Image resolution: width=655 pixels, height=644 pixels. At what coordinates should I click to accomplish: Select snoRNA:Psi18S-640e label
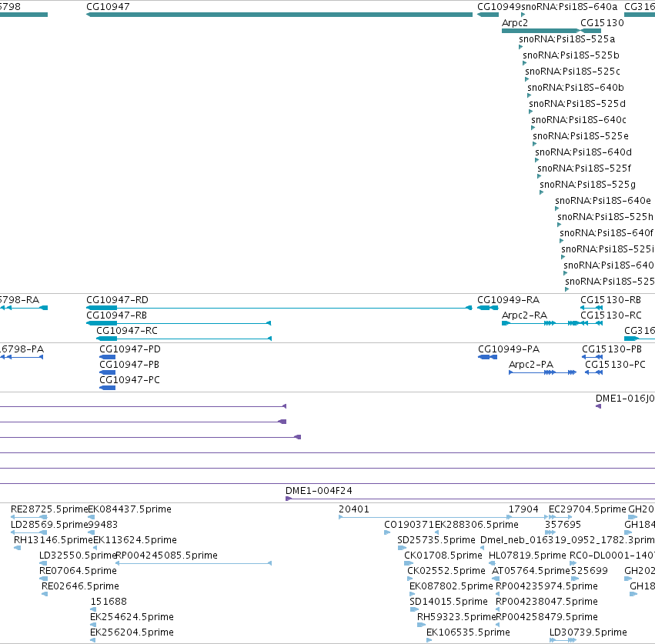[x=603, y=201]
